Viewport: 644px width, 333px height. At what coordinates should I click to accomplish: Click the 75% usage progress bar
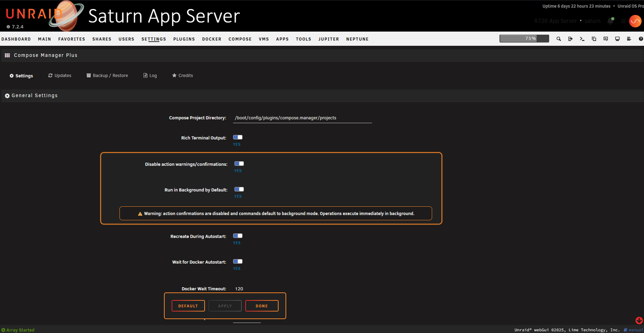525,39
